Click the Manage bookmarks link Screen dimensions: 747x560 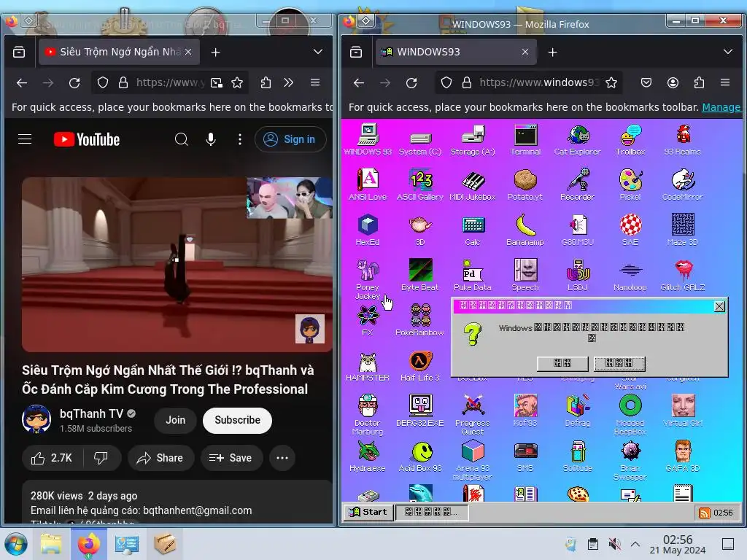pyautogui.click(x=721, y=107)
